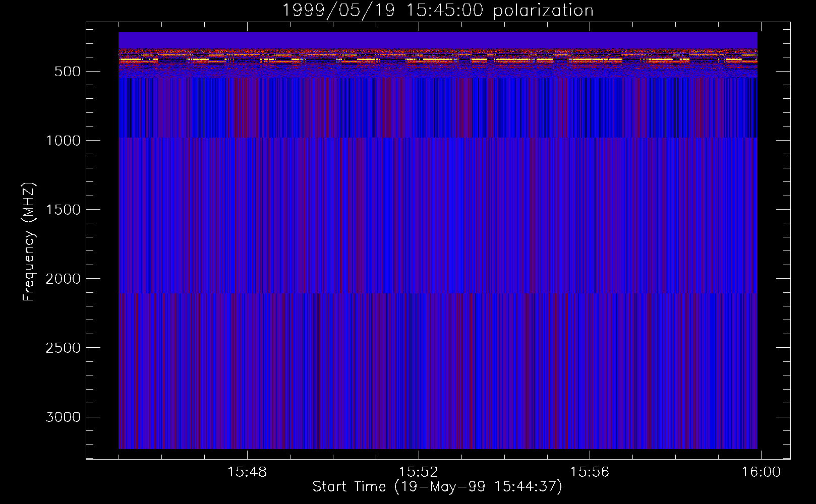Select the 3000 frequency tick label
This screenshot has height=504, width=816.
click(x=63, y=417)
